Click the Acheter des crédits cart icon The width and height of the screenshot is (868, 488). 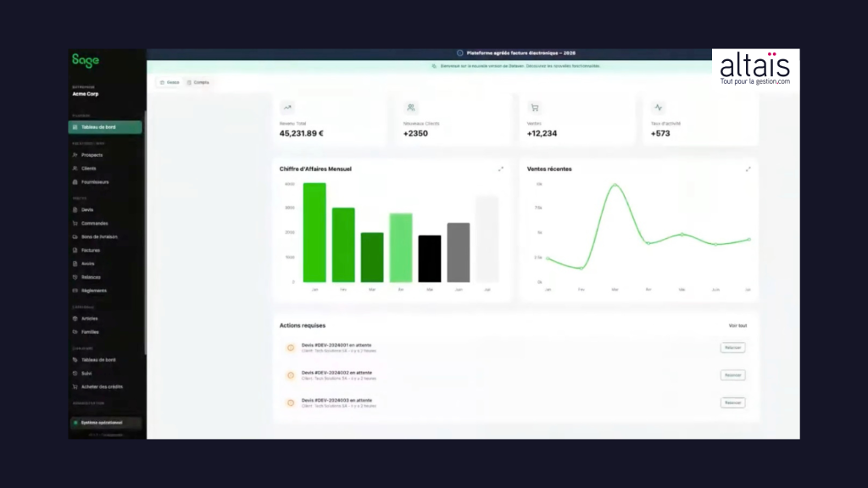tap(75, 386)
